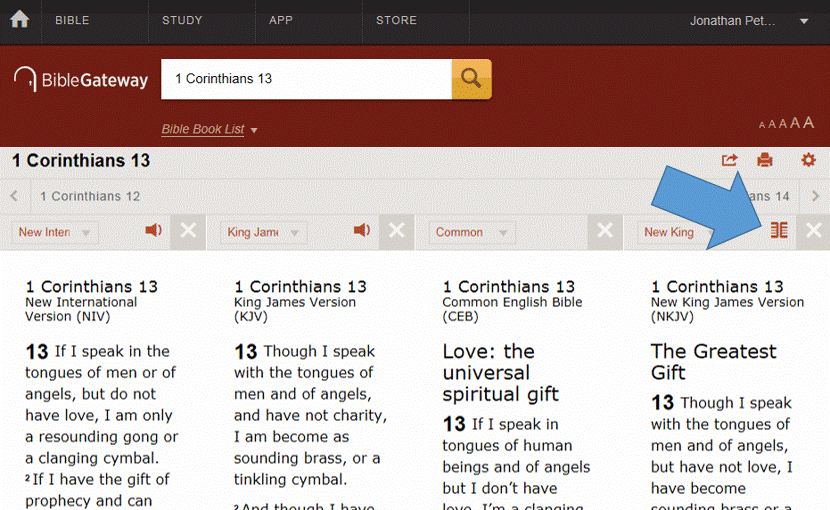This screenshot has width=830, height=510.
Task: Click the 1 Corinthians 13 page heading
Action: point(81,160)
